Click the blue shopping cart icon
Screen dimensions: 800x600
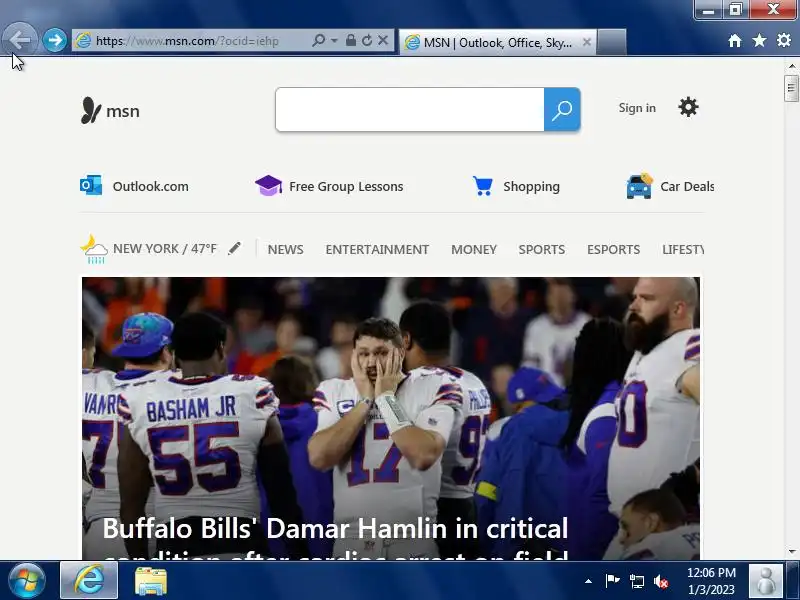click(x=482, y=186)
